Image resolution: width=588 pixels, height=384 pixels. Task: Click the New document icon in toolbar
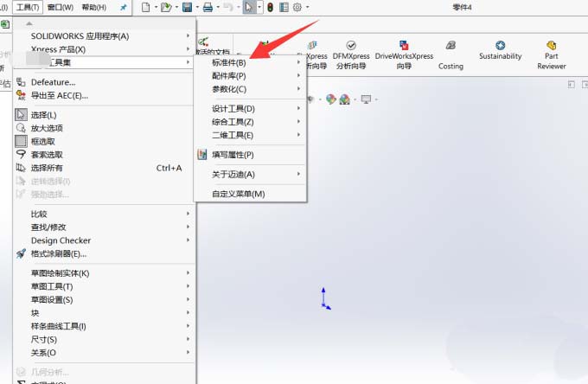(x=146, y=7)
